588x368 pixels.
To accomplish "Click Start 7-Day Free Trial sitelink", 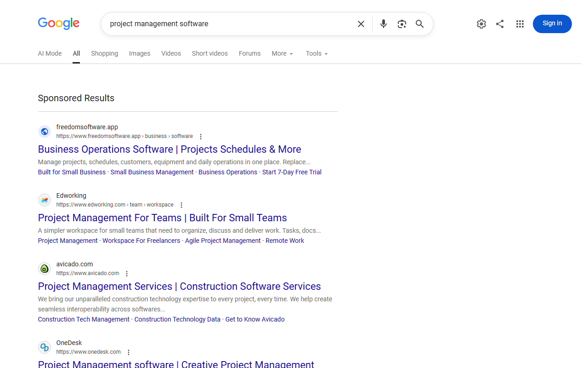I will pos(292,172).
